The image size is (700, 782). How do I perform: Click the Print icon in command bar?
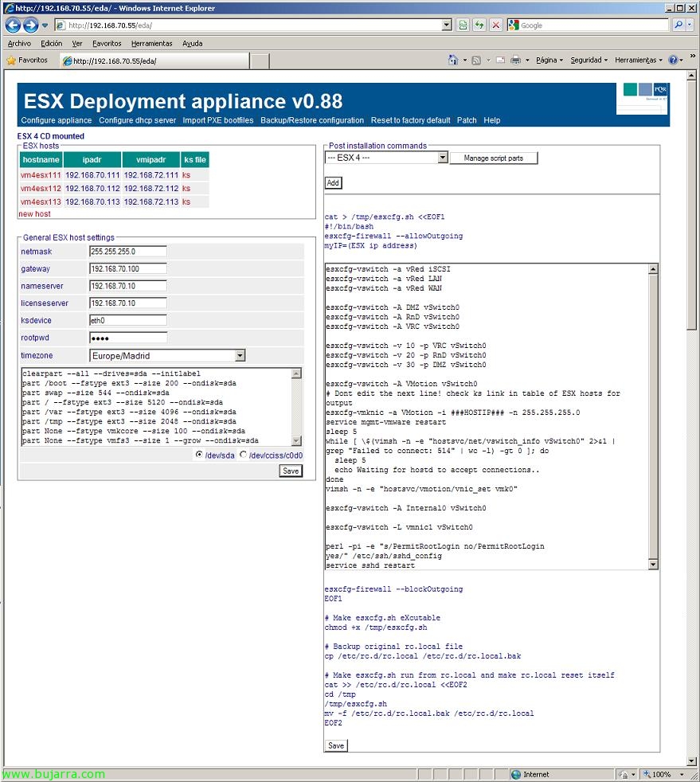tap(515, 61)
